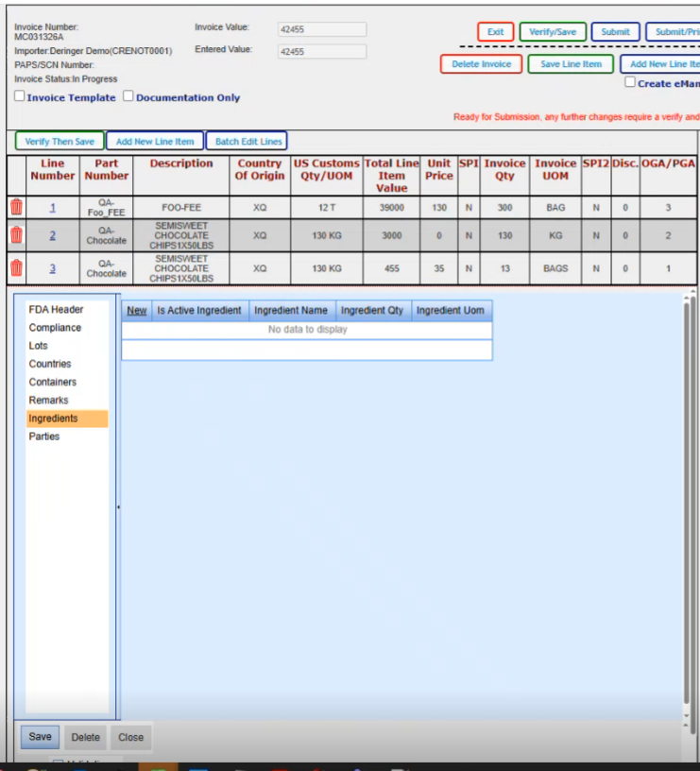Image resolution: width=700 pixels, height=771 pixels.
Task: Click New link in the ingredients grid
Action: coord(137,311)
